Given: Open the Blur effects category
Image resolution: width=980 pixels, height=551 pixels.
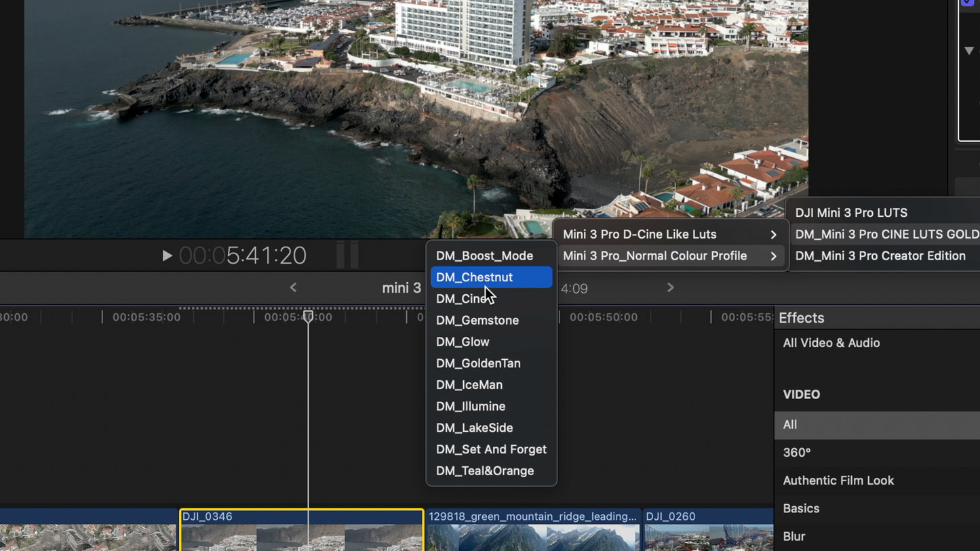Looking at the screenshot, I should pyautogui.click(x=793, y=536).
